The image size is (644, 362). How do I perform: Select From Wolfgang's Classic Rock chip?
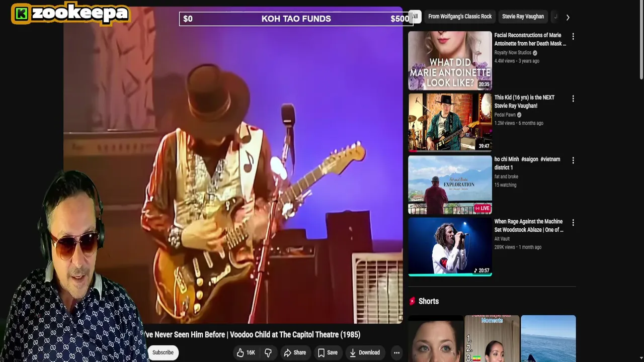click(460, 17)
